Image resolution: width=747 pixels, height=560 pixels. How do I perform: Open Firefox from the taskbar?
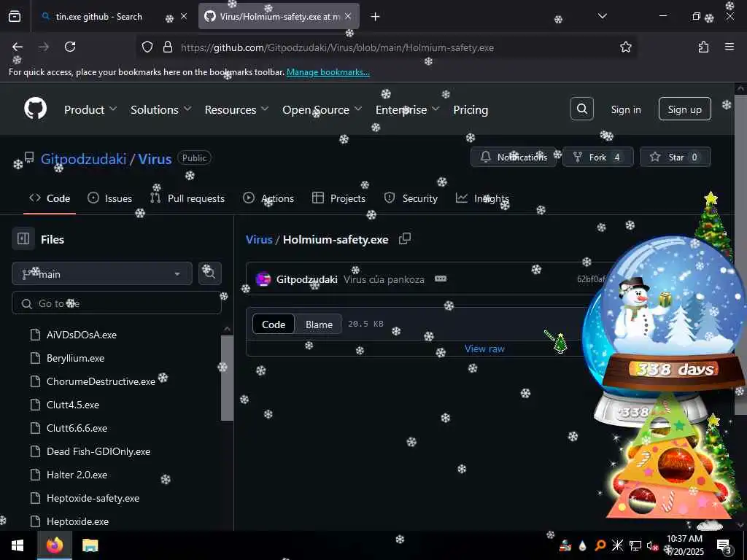click(x=55, y=545)
